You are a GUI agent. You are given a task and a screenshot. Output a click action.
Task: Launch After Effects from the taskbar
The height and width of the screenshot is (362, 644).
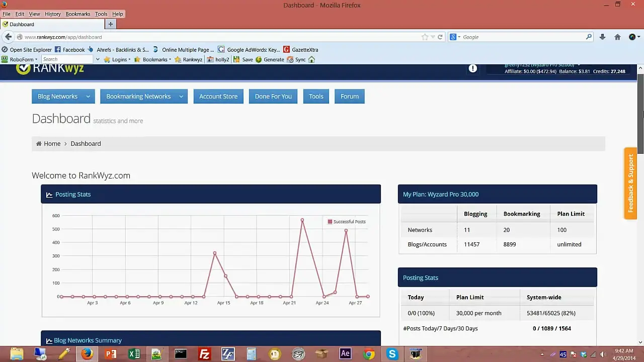coord(345,354)
